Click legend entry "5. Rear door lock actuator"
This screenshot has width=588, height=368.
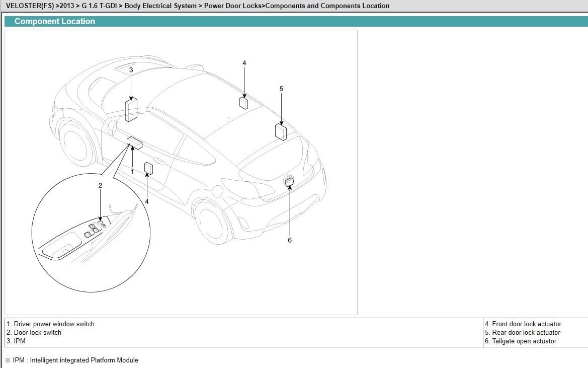pyautogui.click(x=523, y=332)
